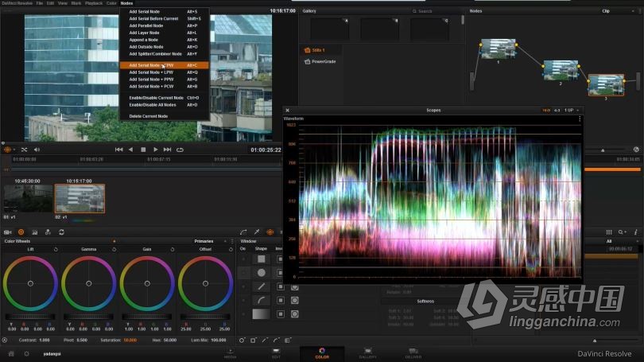This screenshot has width=644, height=362.
Task: Select the Power Window palette icon
Action: tap(270, 232)
